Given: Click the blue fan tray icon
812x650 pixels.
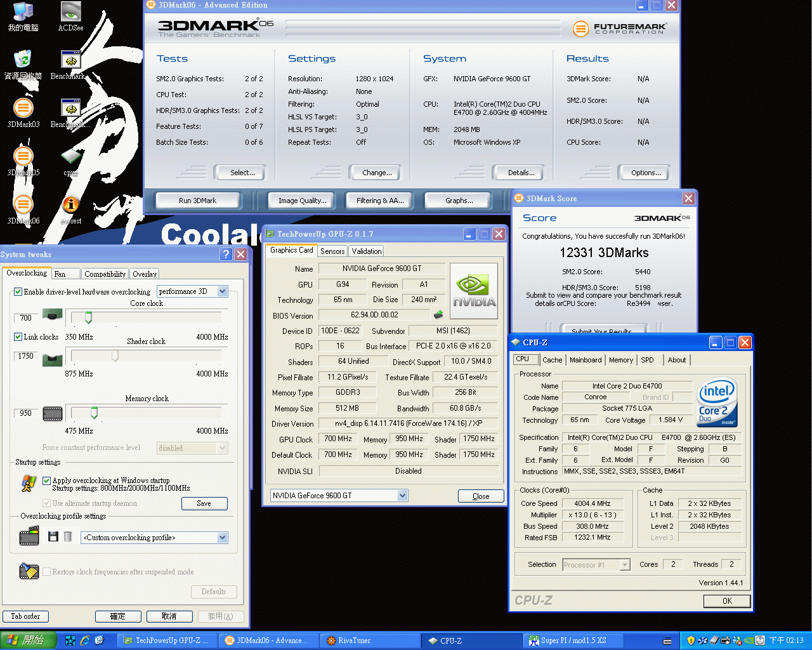Looking at the screenshot, I should (x=703, y=640).
